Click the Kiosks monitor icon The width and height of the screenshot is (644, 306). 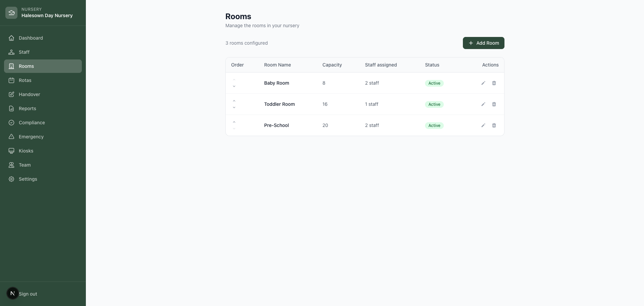[11, 151]
